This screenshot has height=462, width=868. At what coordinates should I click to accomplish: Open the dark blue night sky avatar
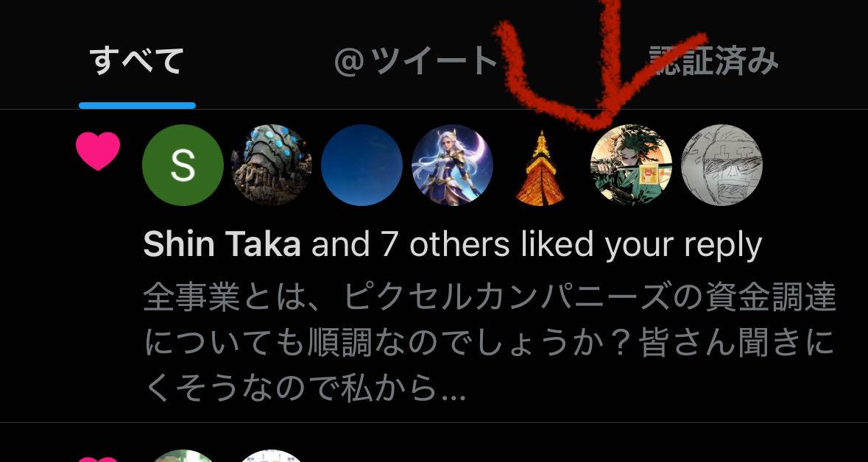tap(361, 165)
